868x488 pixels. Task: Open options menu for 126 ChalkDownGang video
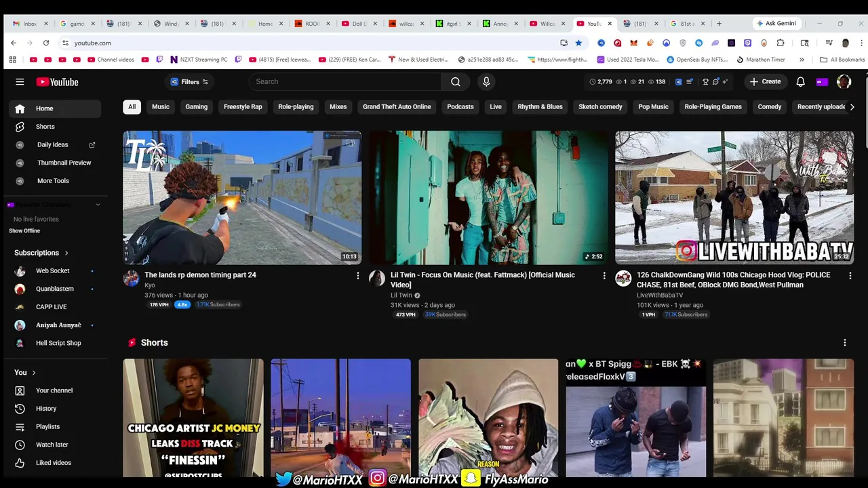[850, 276]
